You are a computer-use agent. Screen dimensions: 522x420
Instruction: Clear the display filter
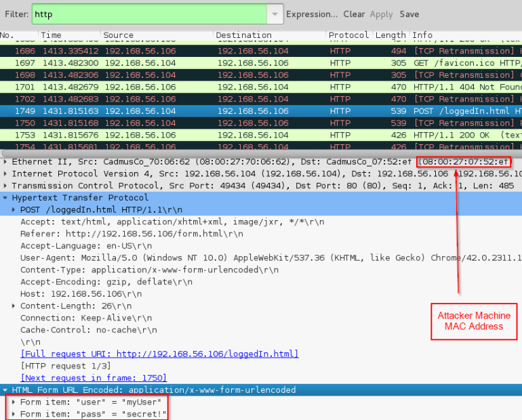pos(354,14)
